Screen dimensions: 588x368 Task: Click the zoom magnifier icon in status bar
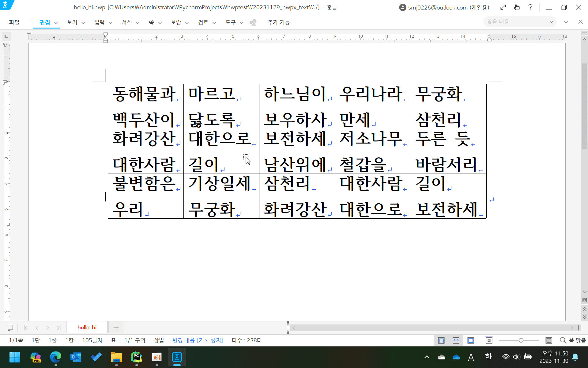coord(563,340)
